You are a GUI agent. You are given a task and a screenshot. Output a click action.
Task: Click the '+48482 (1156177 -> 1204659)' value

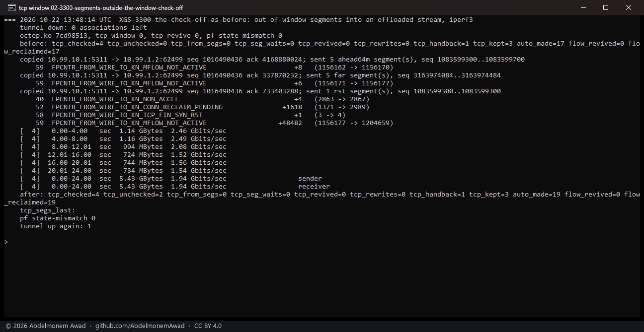(336, 123)
